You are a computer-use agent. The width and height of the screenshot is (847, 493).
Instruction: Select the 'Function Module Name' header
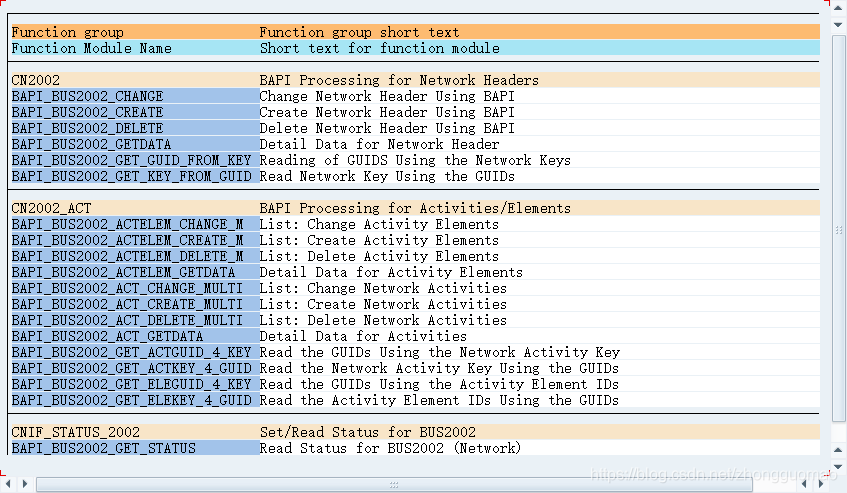(92, 49)
